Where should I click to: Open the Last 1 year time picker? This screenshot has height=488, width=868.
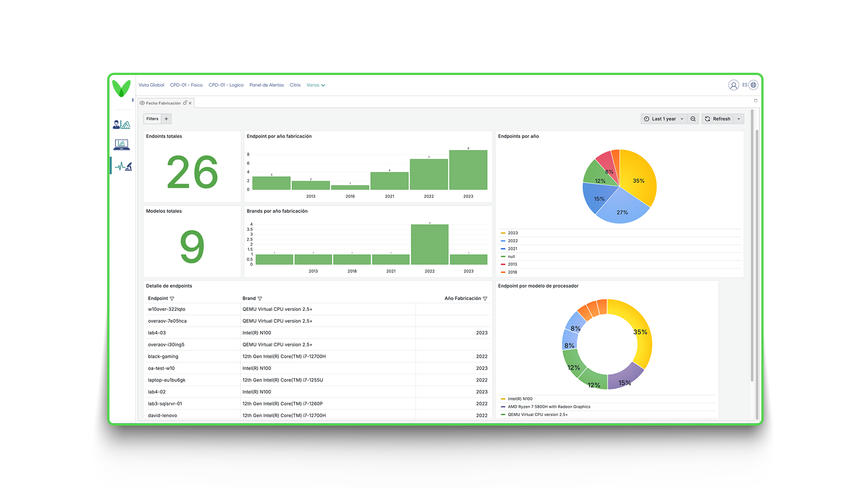664,119
